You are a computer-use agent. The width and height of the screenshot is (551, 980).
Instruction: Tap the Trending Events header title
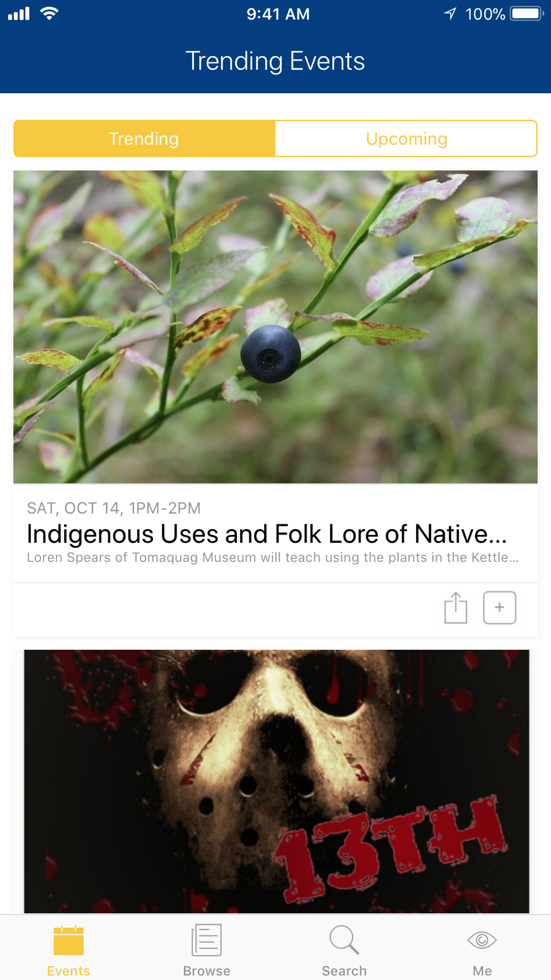275,61
